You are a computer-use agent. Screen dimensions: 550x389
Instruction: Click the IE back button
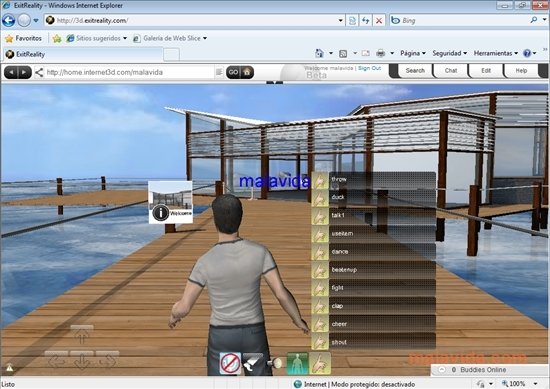click(x=9, y=21)
